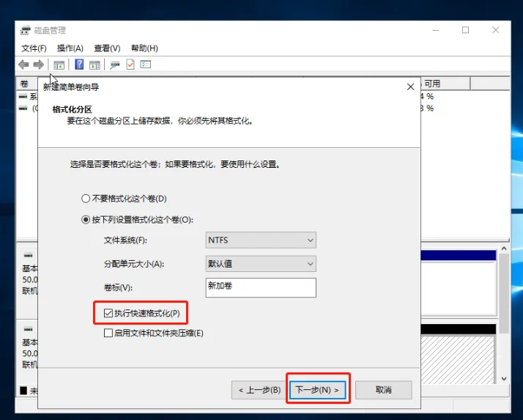Select 不要格式化这个卷 radio option
This screenshot has width=523, height=420.
pyautogui.click(x=124, y=199)
